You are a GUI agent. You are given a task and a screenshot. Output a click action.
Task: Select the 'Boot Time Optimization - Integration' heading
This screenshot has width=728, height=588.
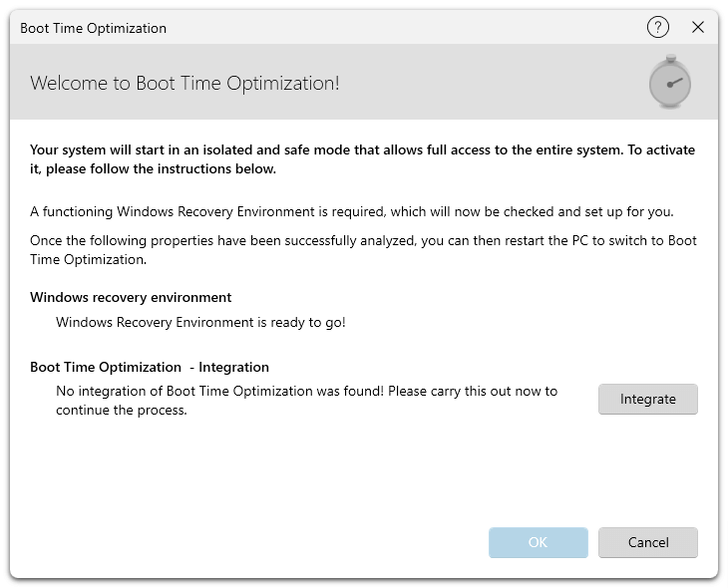150,367
